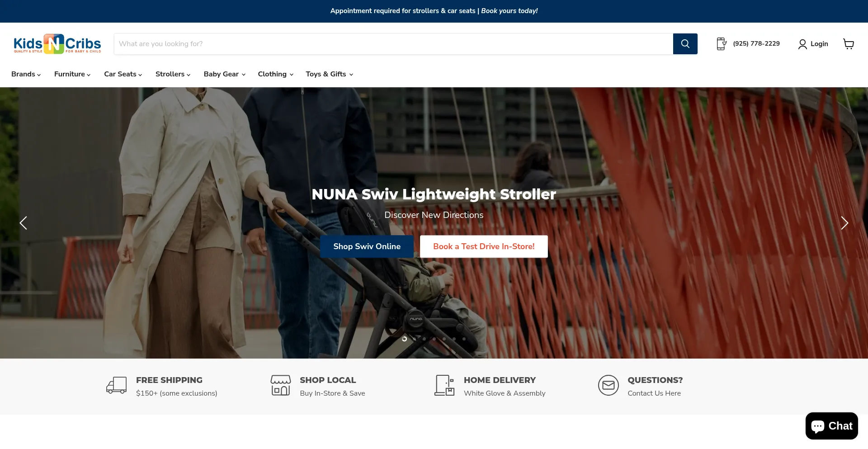The width and height of the screenshot is (868, 449).
Task: Click the Free Shipping truck icon
Action: (117, 385)
